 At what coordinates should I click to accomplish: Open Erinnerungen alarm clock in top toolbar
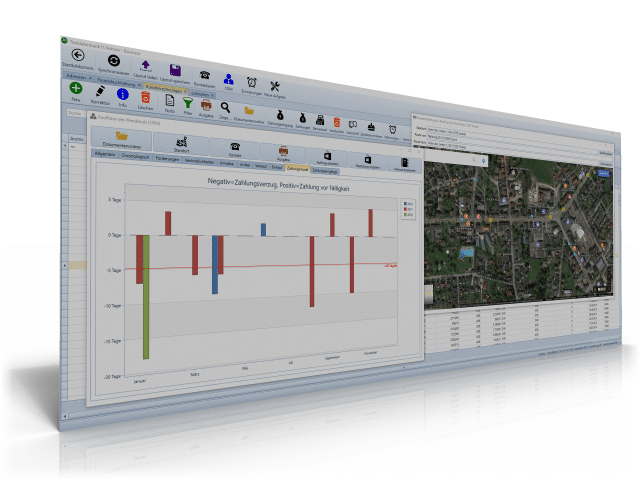[x=252, y=82]
